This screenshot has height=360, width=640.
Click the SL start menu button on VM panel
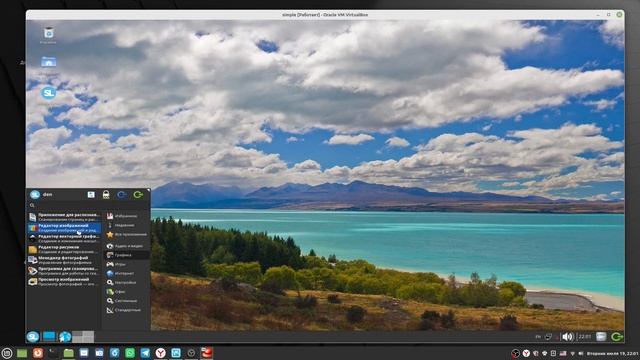(33, 337)
